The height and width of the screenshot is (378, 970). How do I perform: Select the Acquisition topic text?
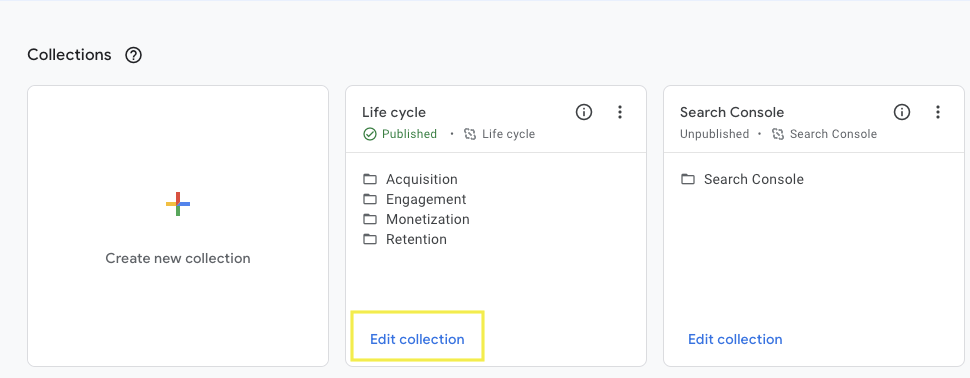422,179
